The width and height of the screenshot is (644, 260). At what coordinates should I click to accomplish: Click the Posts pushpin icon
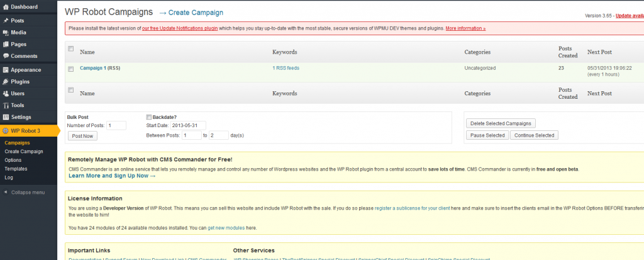click(6, 21)
